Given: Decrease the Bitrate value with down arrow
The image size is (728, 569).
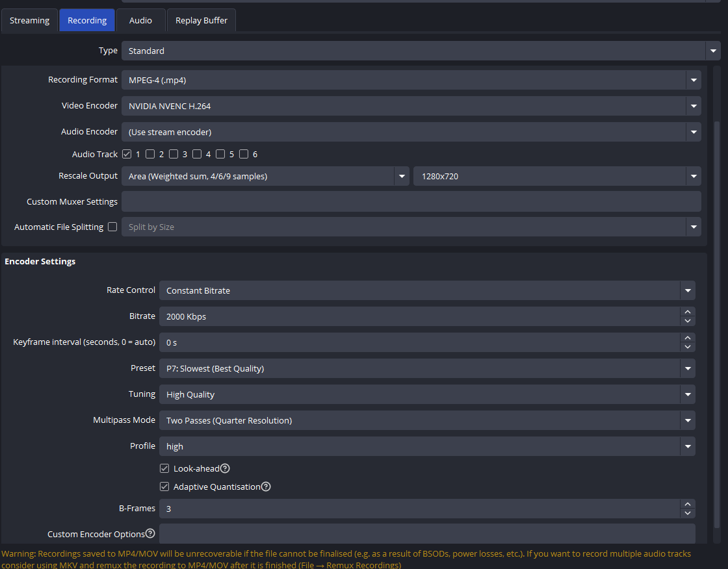Looking at the screenshot, I should click(688, 321).
